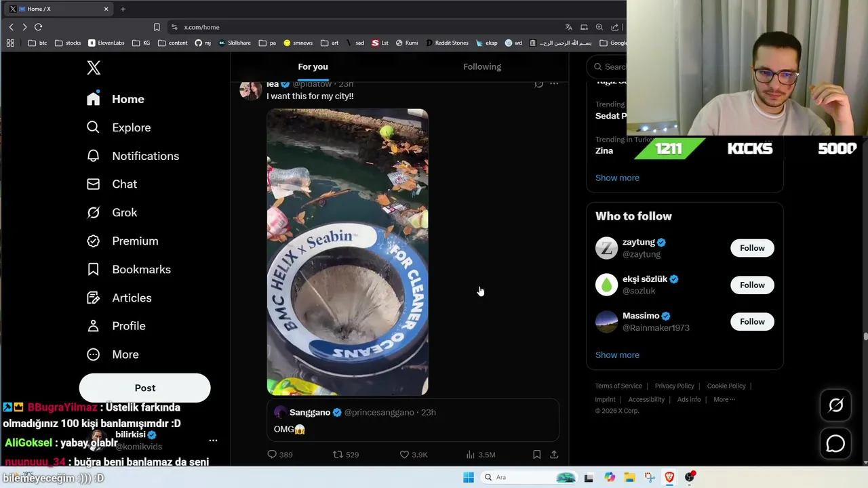Follow Massimo
This screenshot has width=868, height=488.
[x=752, y=322]
